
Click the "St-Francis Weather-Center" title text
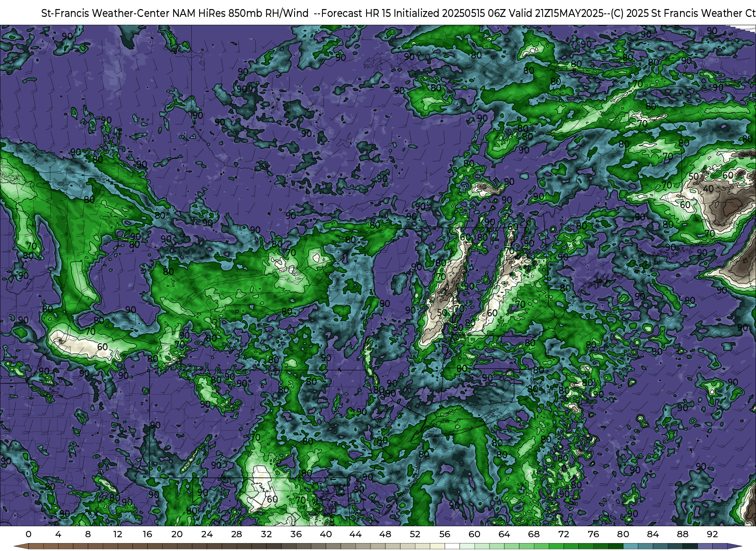[x=106, y=13]
